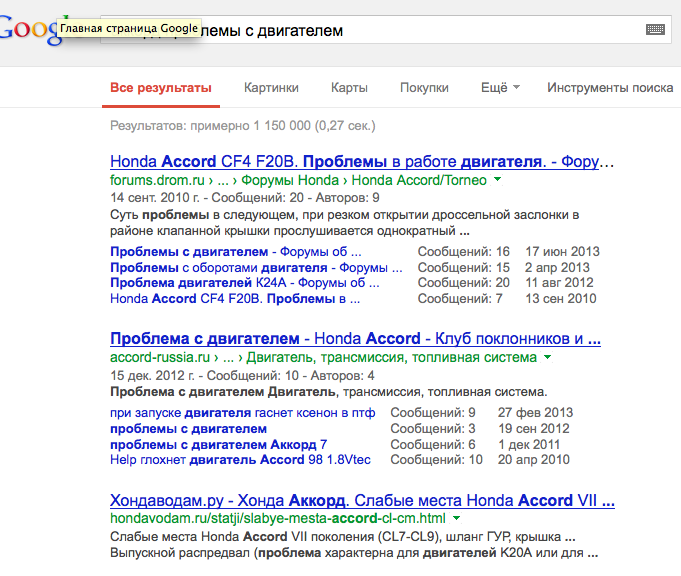Image resolution: width=681 pixels, height=576 pixels.
Task: Click date text 20 апр 2010
Action: pos(533,460)
